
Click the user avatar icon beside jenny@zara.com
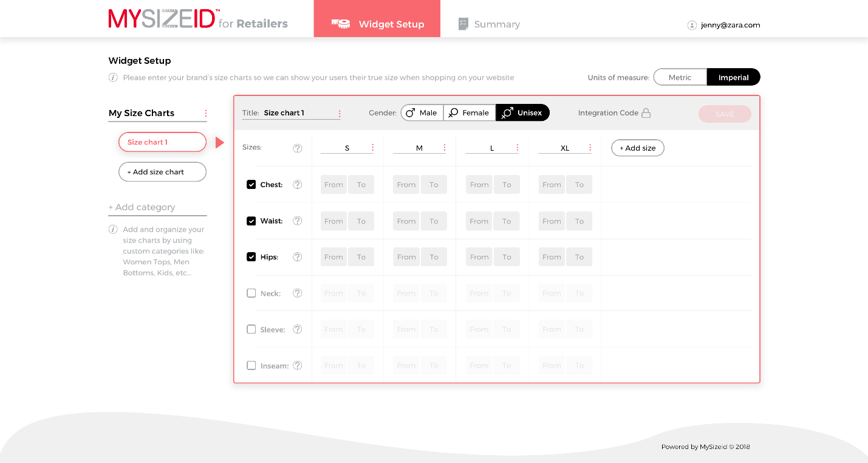click(x=692, y=25)
